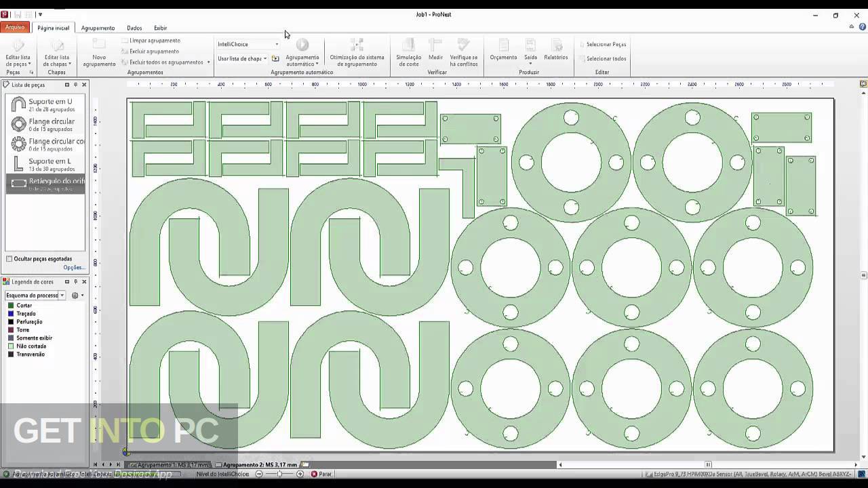Click the Cortar color swatch
Viewport: 868px width, 488px height.
(11, 306)
